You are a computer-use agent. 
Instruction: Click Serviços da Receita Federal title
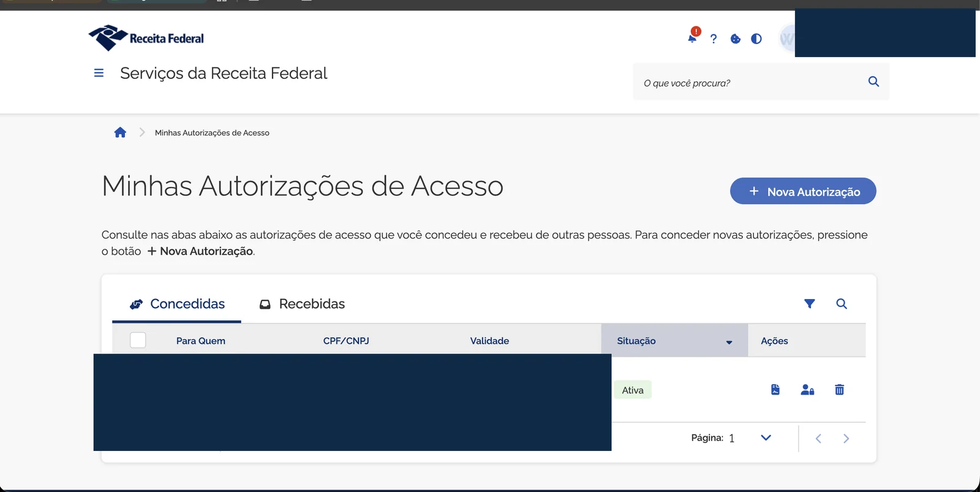click(x=224, y=73)
